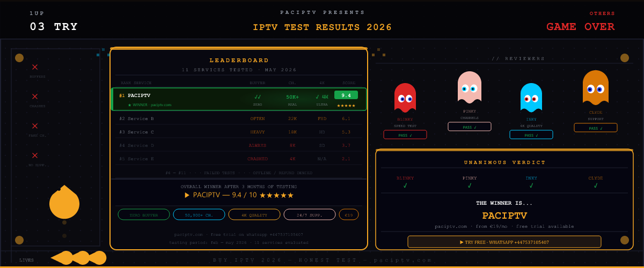Click the five stars under the 9.4 score
The image size is (644, 268).
[x=346, y=106]
